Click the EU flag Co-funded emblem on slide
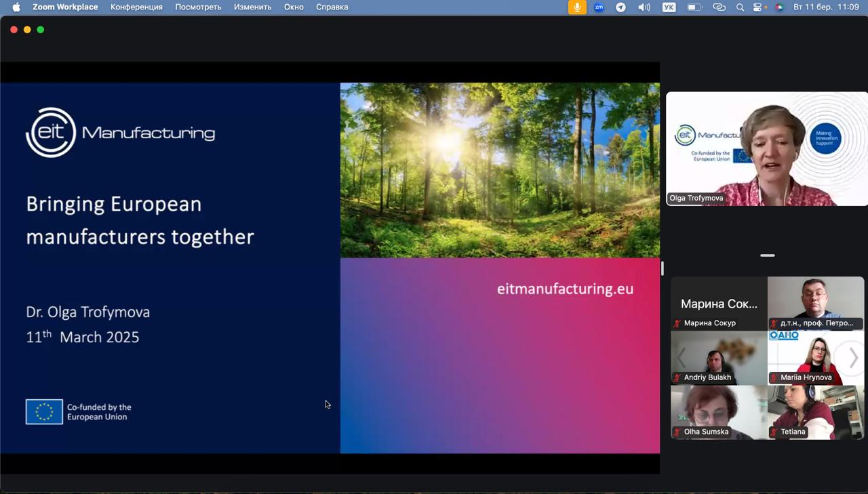 coord(44,412)
